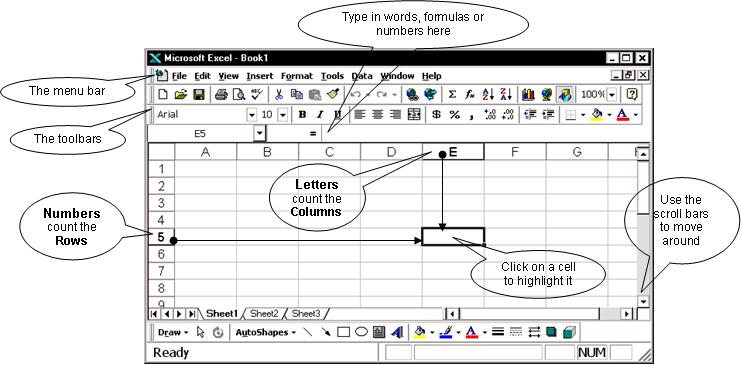The height and width of the screenshot is (365, 741).
Task: Click the Save floppy disk icon
Action: (x=199, y=95)
